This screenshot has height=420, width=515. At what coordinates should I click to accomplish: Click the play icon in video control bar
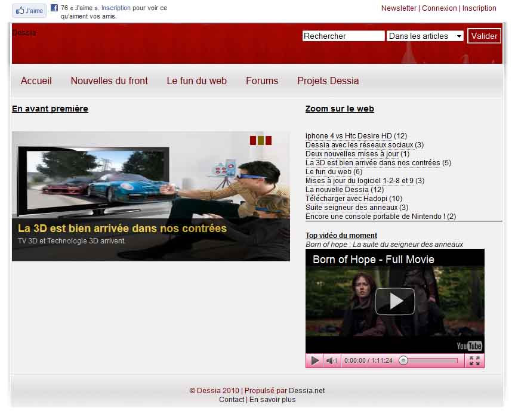314,360
